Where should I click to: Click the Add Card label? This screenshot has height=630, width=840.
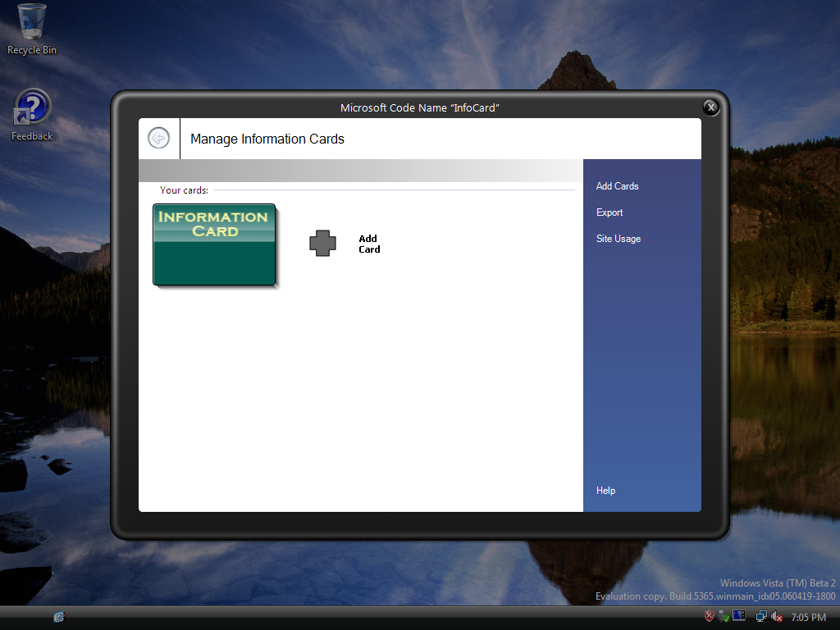[369, 244]
